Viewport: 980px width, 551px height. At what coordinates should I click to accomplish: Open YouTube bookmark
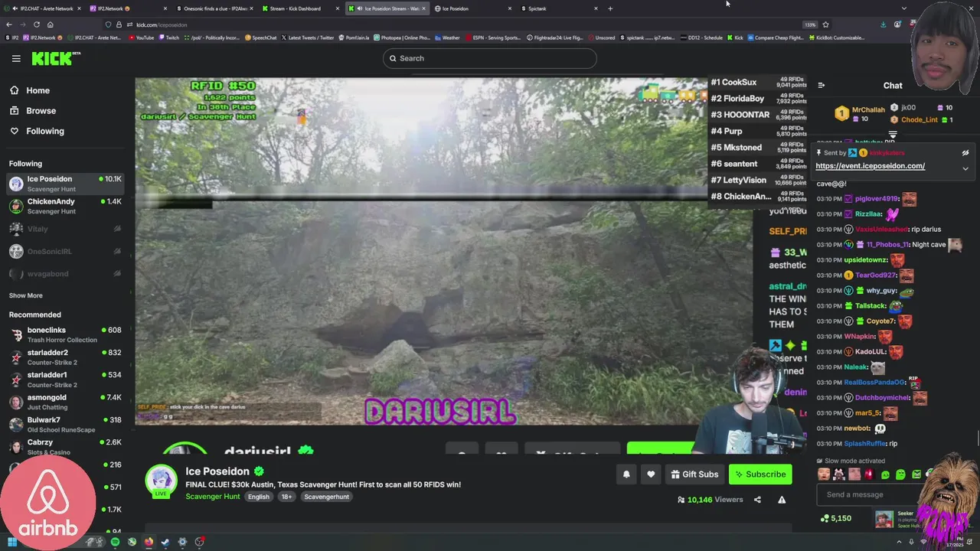click(x=142, y=37)
